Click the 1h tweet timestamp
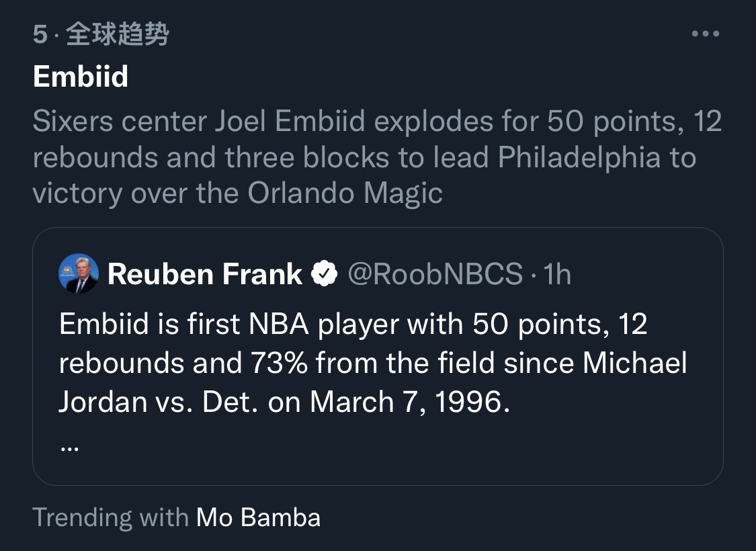The height and width of the screenshot is (551, 756). click(x=557, y=274)
